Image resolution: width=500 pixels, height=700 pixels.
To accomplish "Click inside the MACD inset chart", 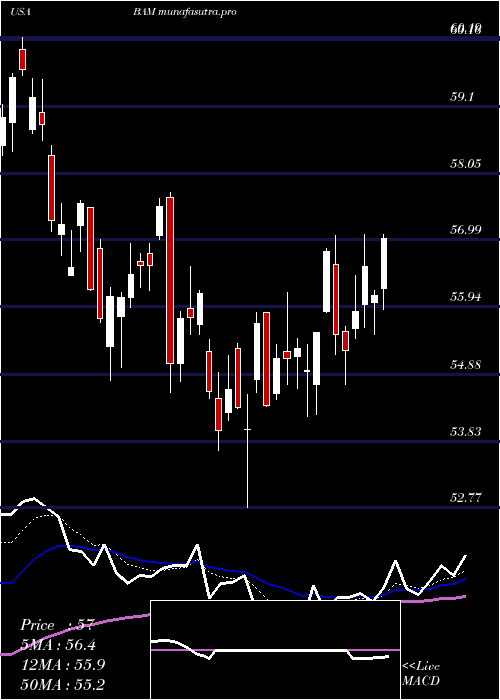I will pyautogui.click(x=275, y=650).
